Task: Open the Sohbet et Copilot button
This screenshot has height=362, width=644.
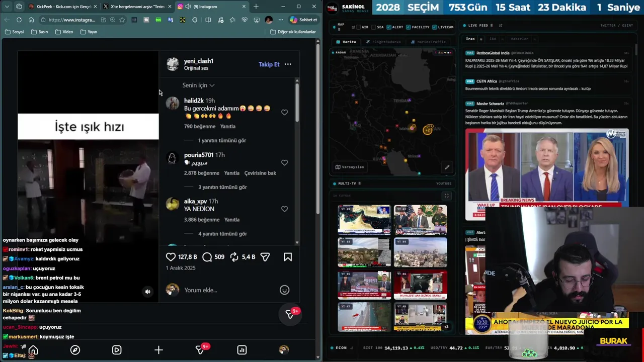Action: coord(304,20)
